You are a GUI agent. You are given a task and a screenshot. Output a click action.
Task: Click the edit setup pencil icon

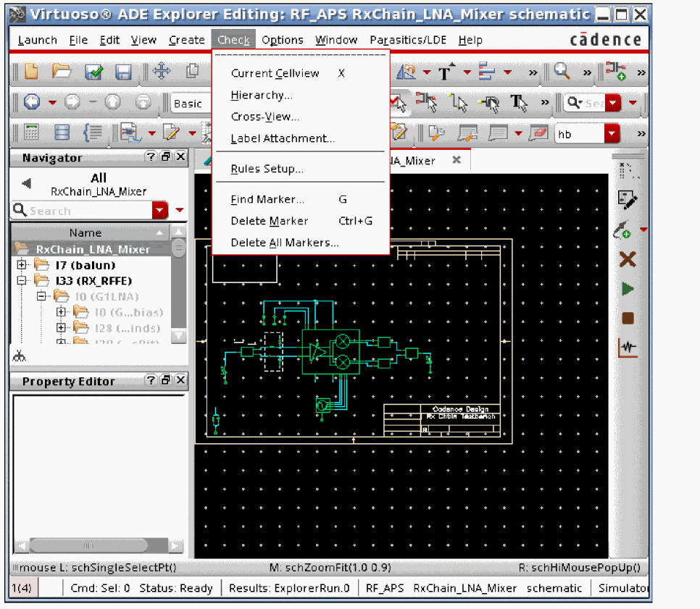pyautogui.click(x=627, y=199)
